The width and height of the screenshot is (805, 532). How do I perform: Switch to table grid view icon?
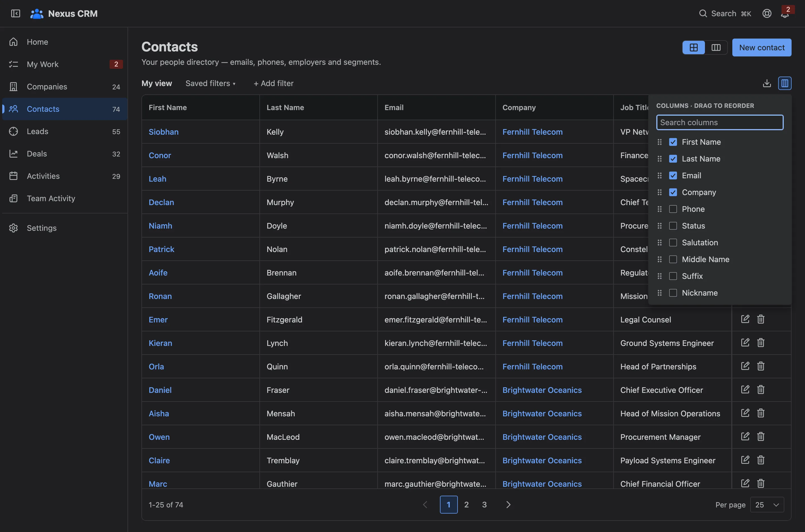[694, 47]
